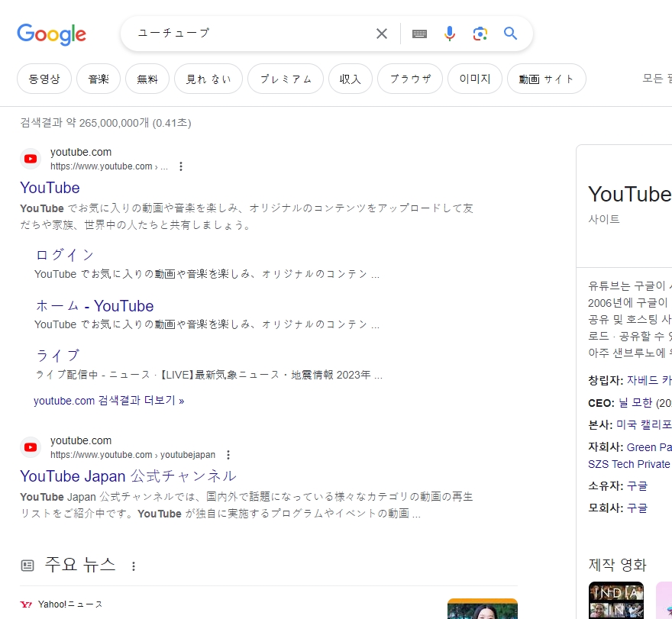Open Google Lens image search
The width and height of the screenshot is (672, 619).
tap(480, 34)
